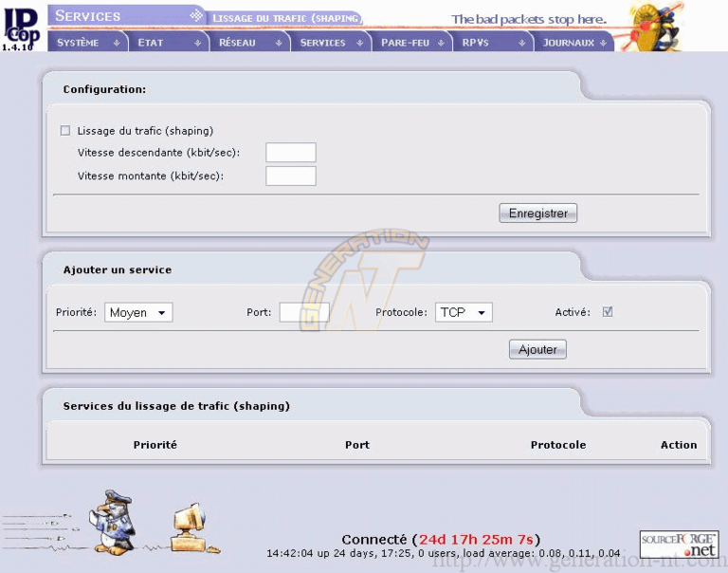Screen dimensions: 728x573
Task: Focus the Vitesse descendante input field
Action: coord(291,153)
